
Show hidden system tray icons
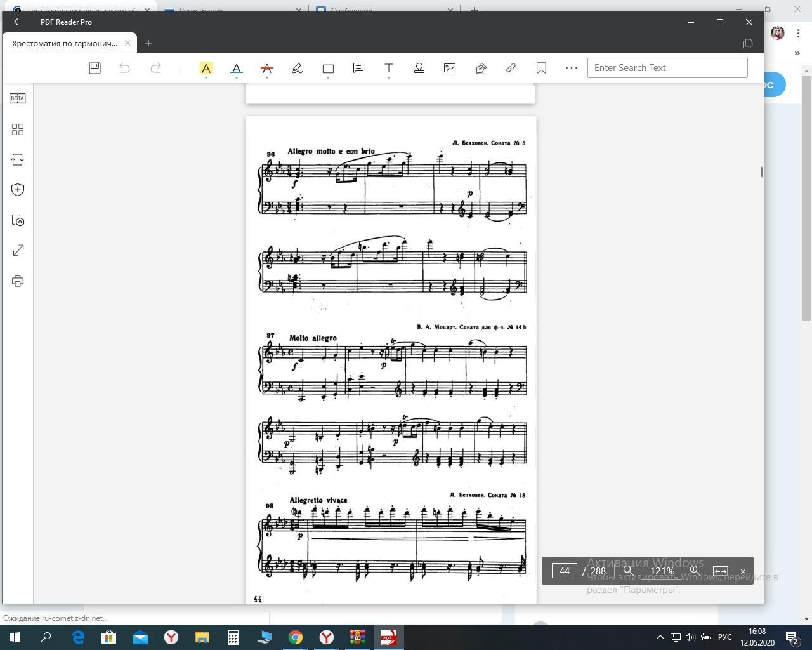(660, 637)
